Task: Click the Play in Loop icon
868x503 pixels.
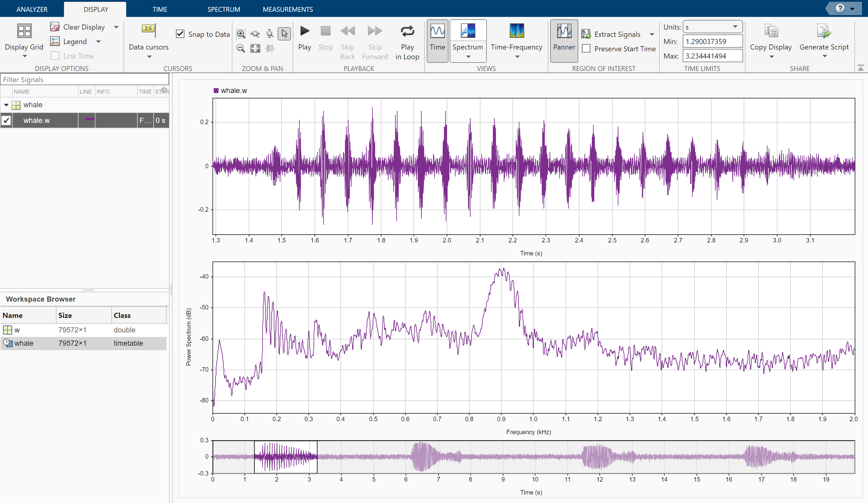Action: tap(407, 32)
